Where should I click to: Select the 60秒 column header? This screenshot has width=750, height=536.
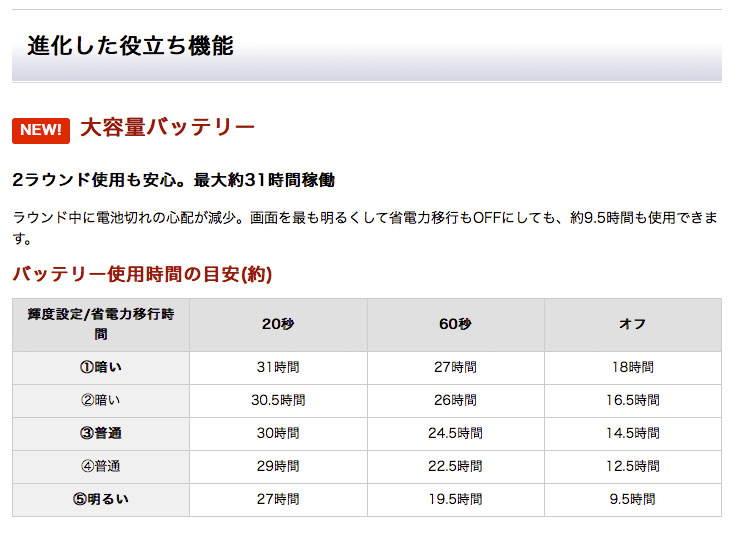455,324
